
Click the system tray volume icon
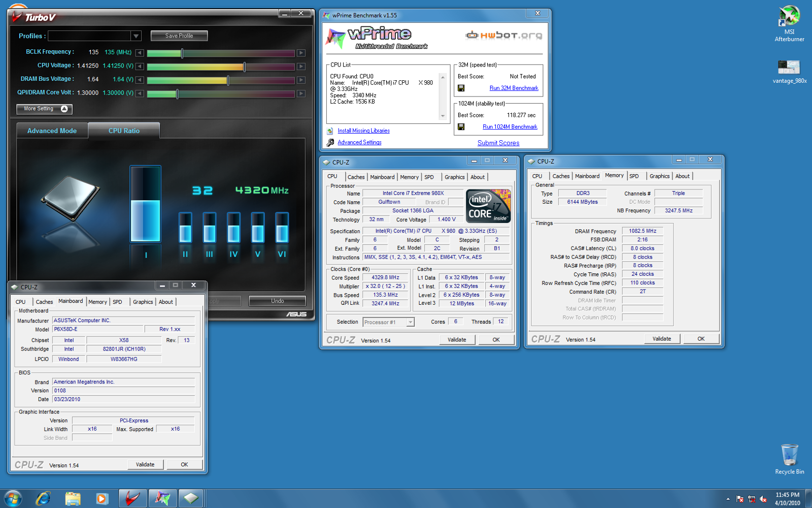tap(763, 499)
